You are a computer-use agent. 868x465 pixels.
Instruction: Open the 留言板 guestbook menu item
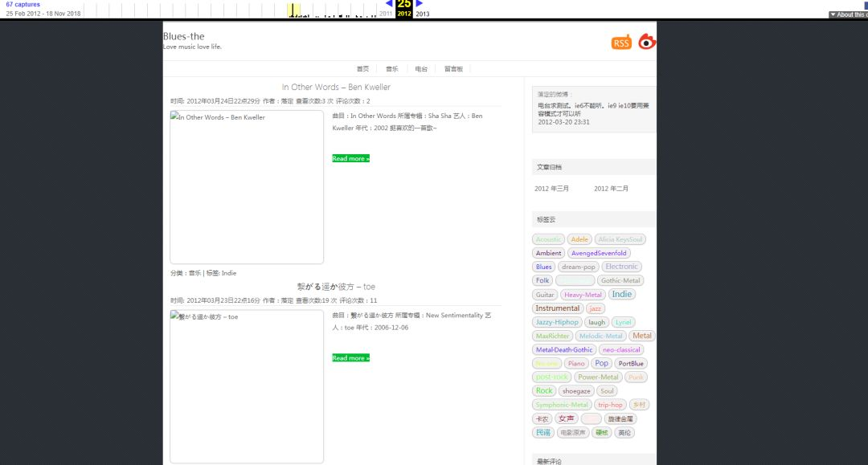(453, 69)
